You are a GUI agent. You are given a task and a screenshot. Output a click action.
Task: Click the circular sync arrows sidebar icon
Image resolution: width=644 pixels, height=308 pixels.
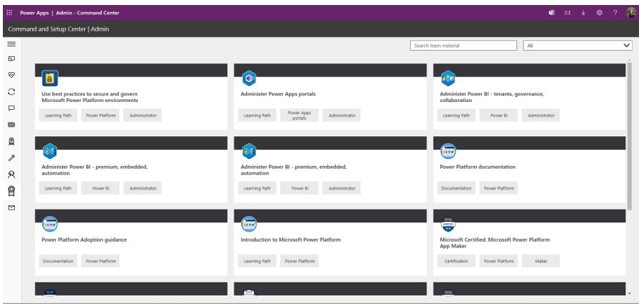click(11, 92)
